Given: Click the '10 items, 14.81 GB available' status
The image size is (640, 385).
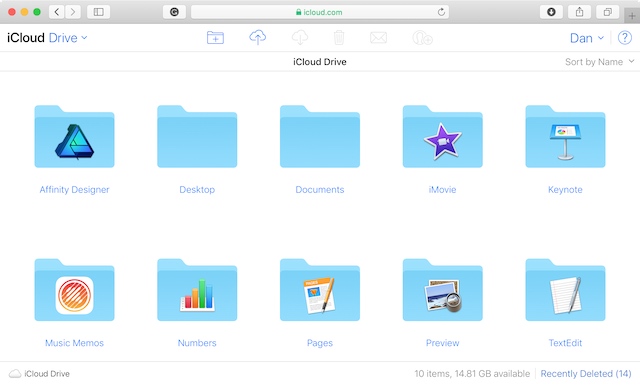Looking at the screenshot, I should point(472,374).
